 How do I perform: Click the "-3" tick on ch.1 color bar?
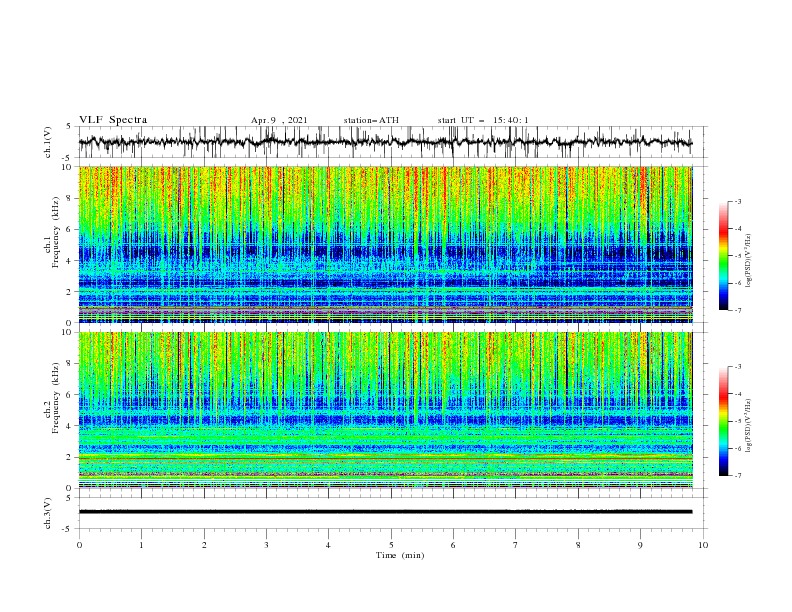737,201
